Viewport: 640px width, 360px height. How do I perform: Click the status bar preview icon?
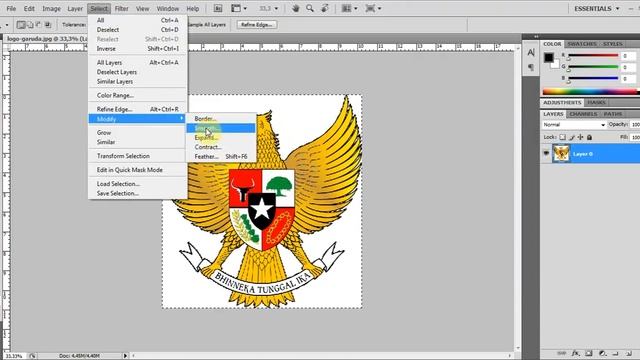point(32,356)
